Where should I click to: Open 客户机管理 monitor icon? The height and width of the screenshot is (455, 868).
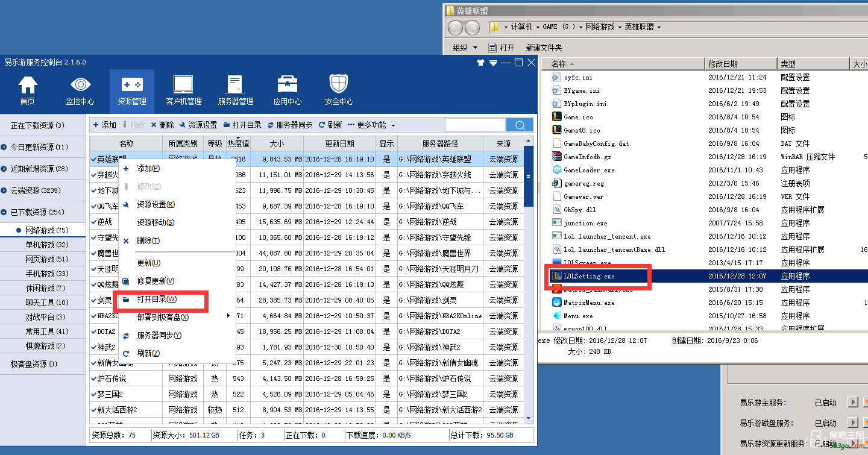(x=183, y=90)
